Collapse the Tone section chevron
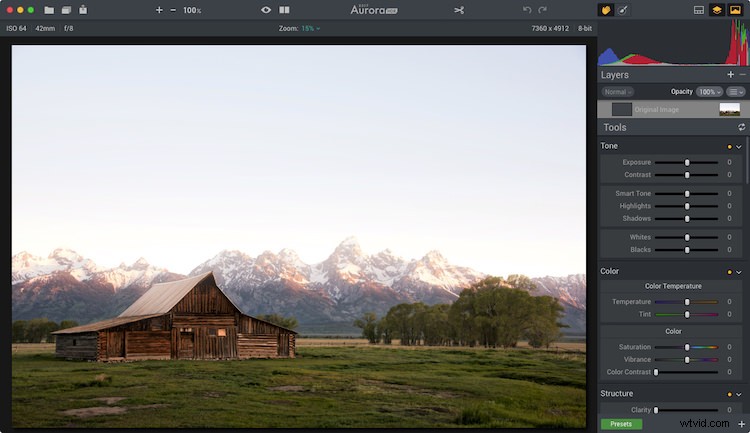 pos(739,147)
